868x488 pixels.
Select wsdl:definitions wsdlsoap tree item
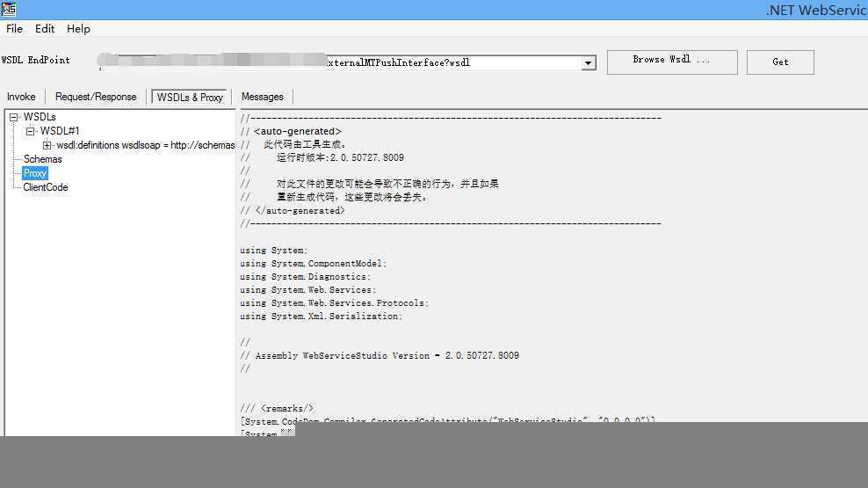[146, 145]
